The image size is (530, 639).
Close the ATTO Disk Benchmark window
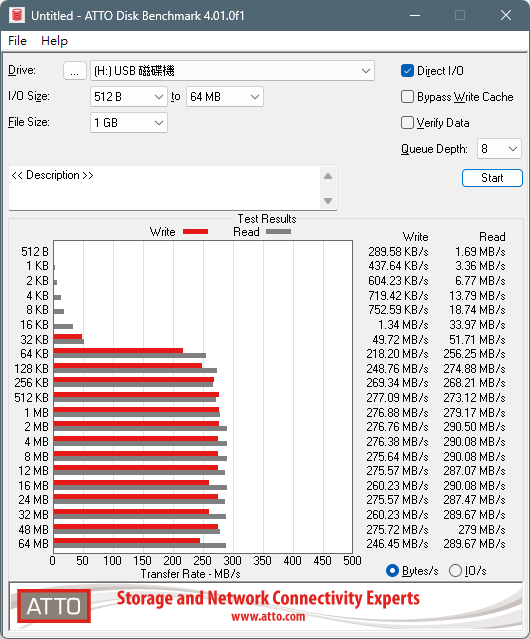(506, 15)
